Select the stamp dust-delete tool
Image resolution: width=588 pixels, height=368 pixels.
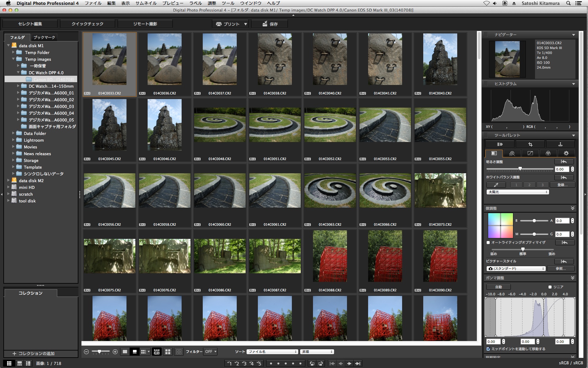click(x=560, y=144)
